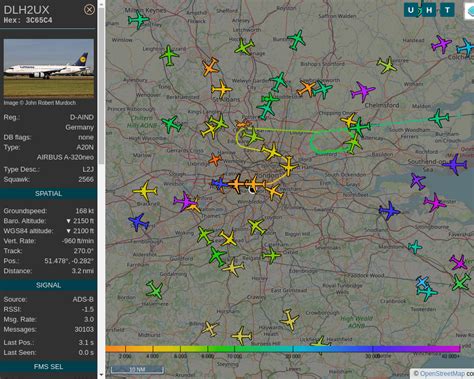Select blue aircraft near Sittingbourne

(x=389, y=211)
